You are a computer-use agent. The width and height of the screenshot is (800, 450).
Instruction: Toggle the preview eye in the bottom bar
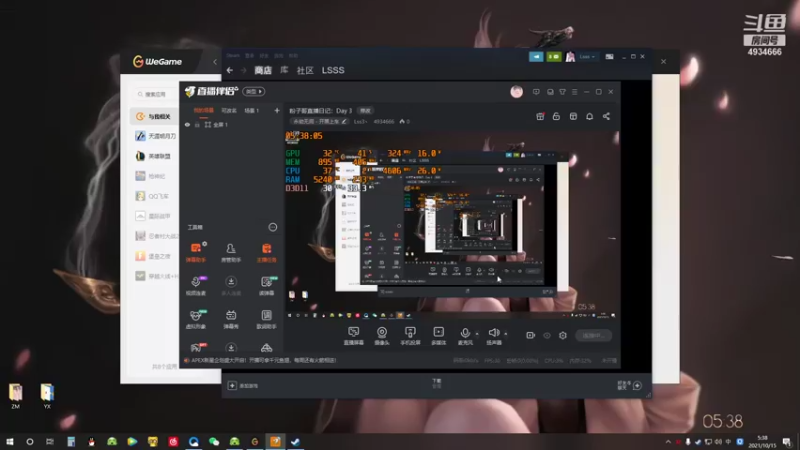click(x=546, y=335)
